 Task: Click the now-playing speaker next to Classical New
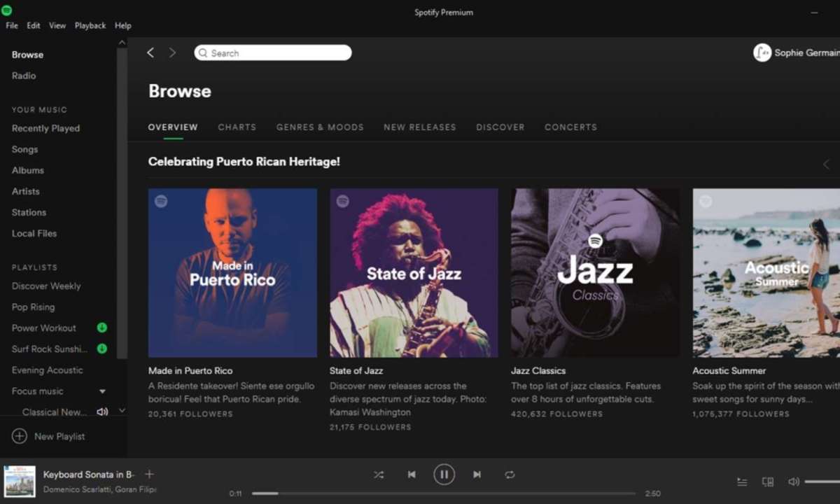coord(102,412)
